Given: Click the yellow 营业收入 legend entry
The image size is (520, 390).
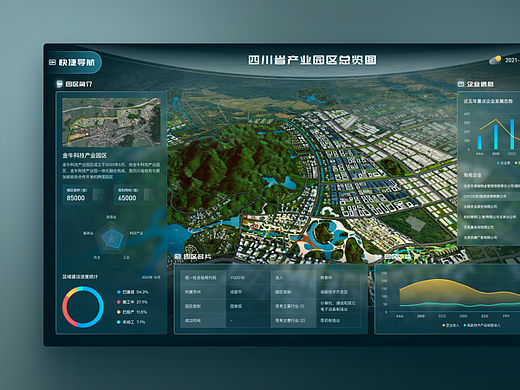Looking at the screenshot, I should [451, 325].
